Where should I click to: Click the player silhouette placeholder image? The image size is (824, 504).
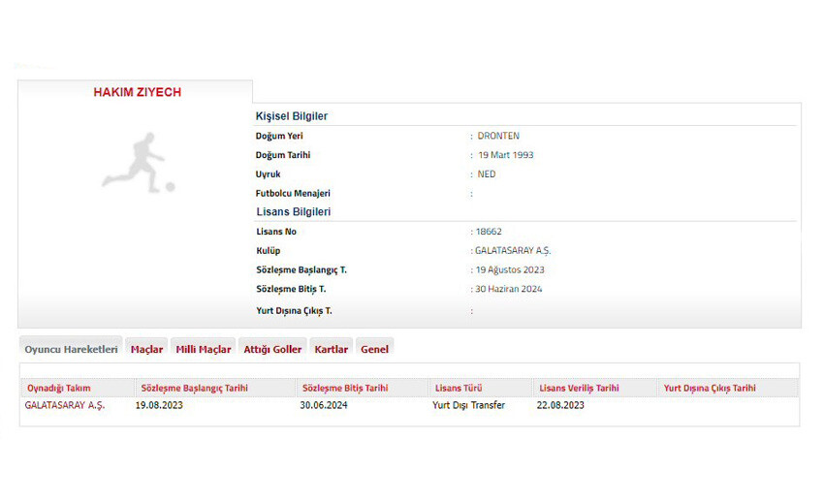(x=137, y=162)
